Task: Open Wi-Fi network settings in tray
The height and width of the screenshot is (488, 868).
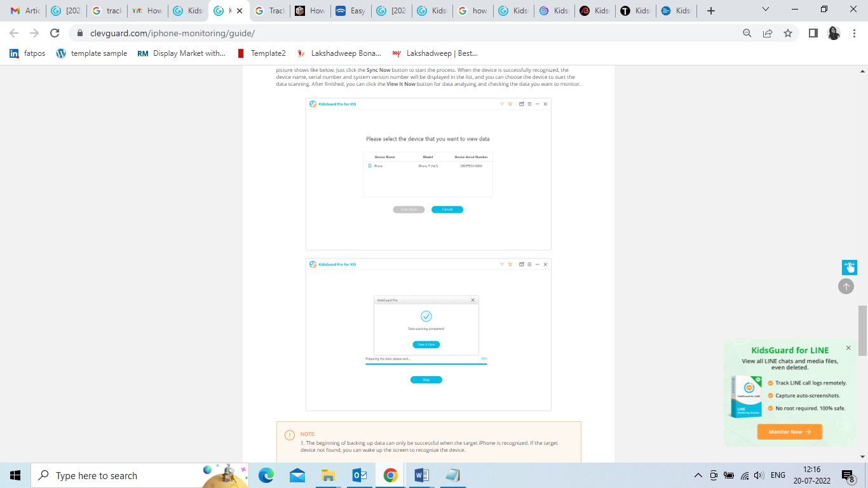Action: click(x=745, y=475)
